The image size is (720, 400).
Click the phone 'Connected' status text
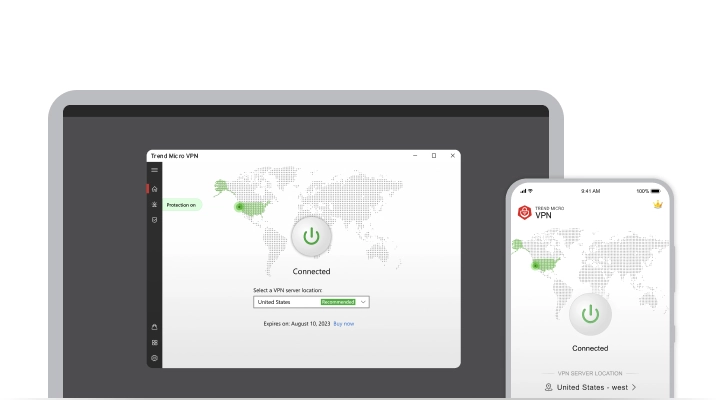(590, 349)
